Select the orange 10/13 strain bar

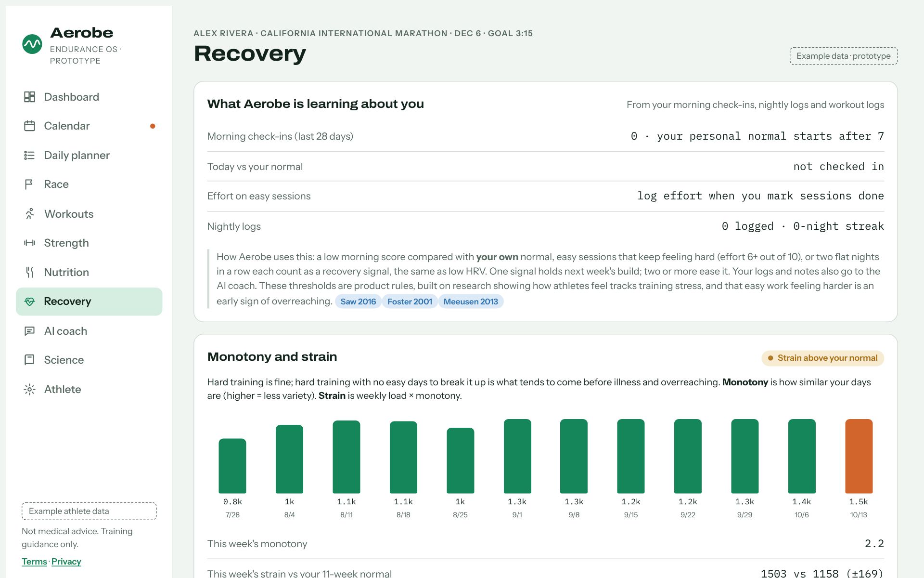click(x=859, y=456)
